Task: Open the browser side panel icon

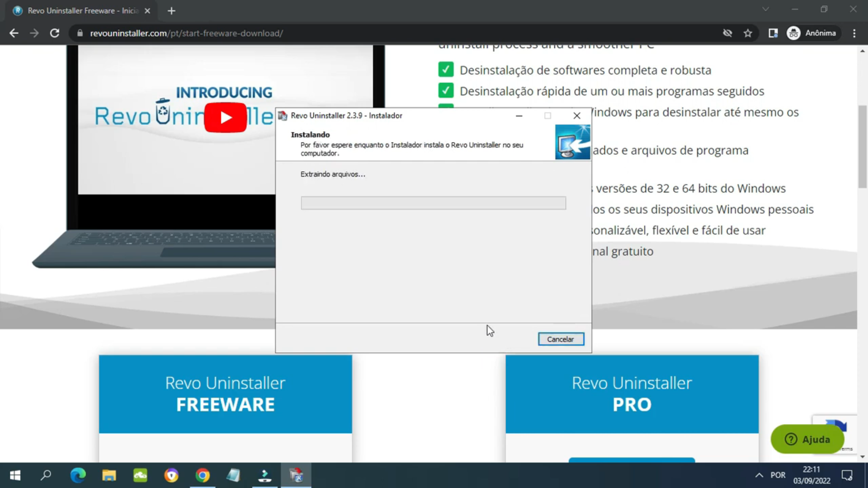Action: tap(773, 33)
